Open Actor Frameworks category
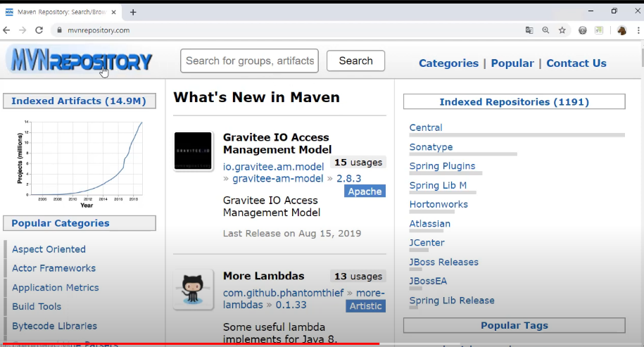This screenshot has height=347, width=644. click(53, 268)
